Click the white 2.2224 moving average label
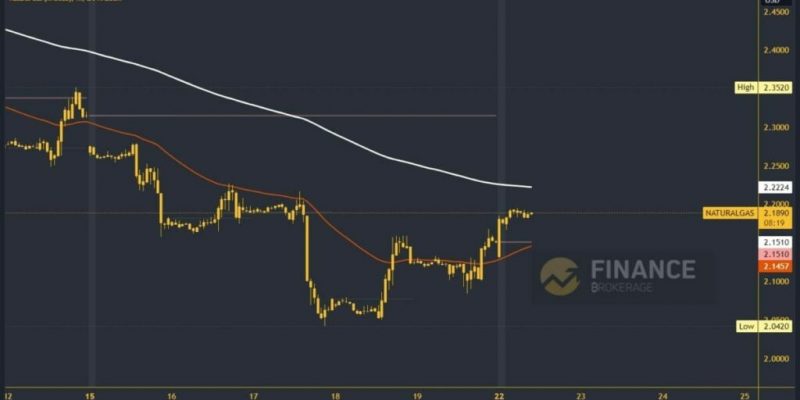Viewport: 800px width, 400px height. (x=776, y=188)
